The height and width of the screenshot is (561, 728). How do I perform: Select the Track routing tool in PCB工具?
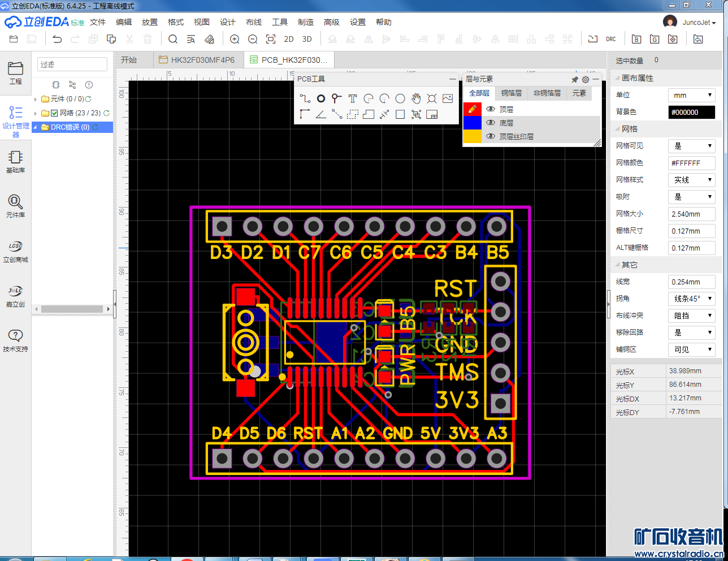coord(305,98)
